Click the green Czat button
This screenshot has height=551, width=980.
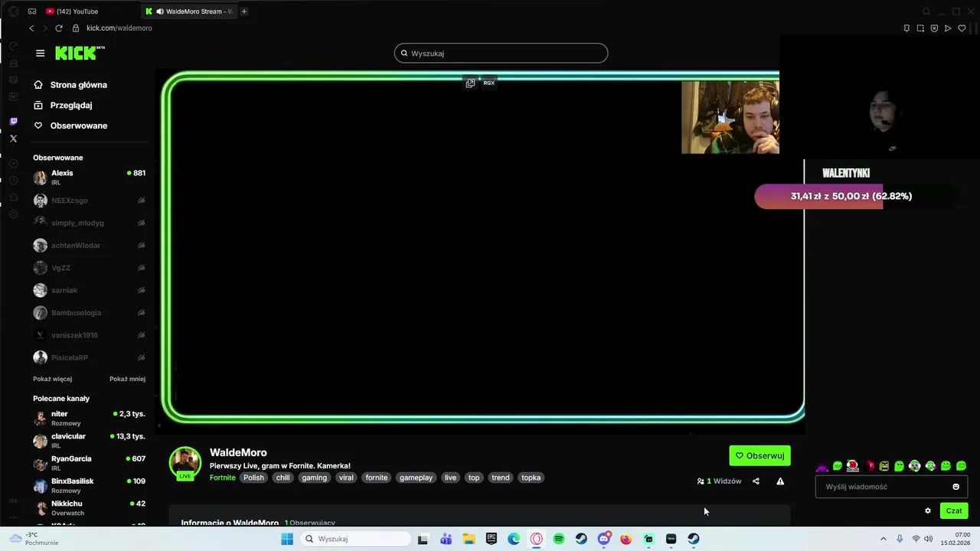click(x=954, y=510)
